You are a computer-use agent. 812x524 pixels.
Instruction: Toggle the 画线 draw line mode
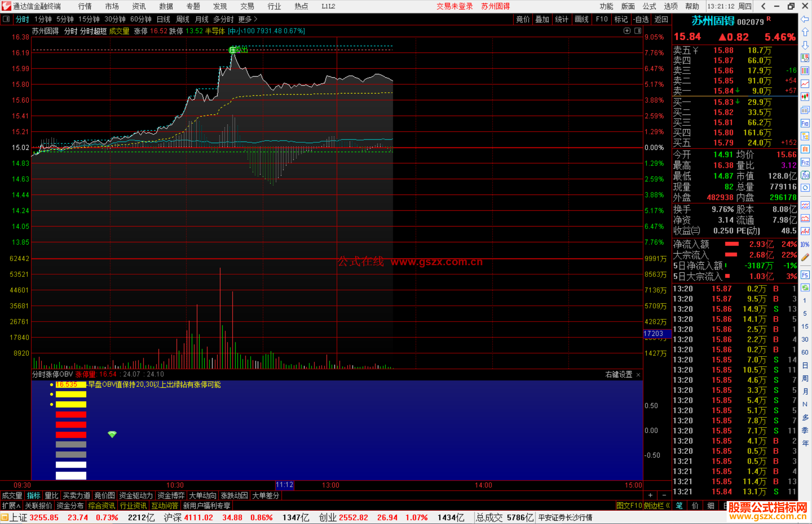point(581,19)
